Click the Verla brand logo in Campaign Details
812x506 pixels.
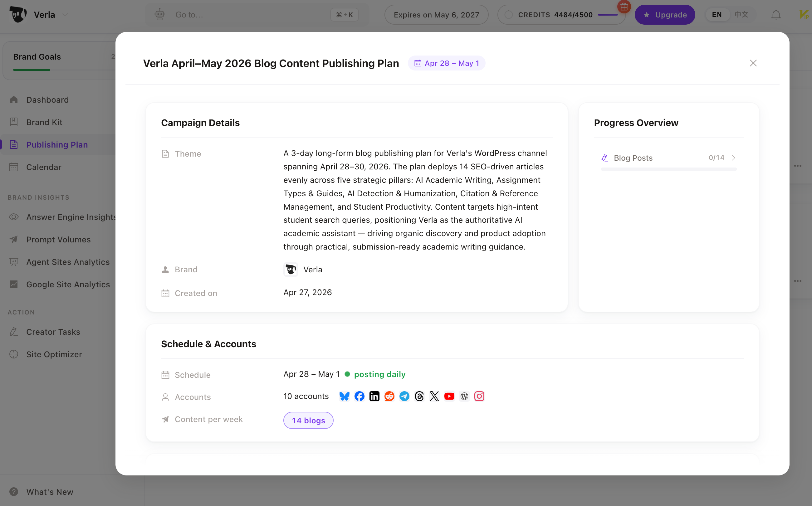coord(291,270)
